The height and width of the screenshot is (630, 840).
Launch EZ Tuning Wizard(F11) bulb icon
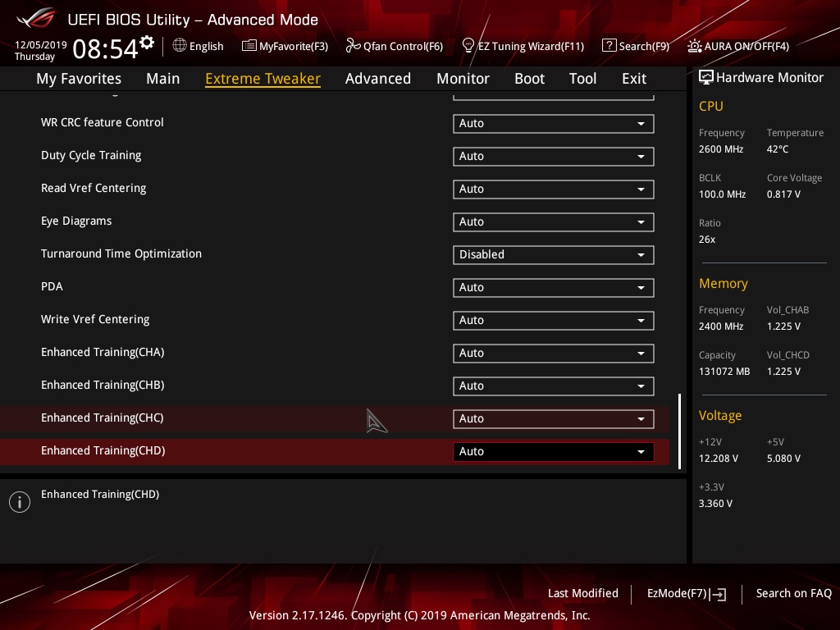(468, 46)
